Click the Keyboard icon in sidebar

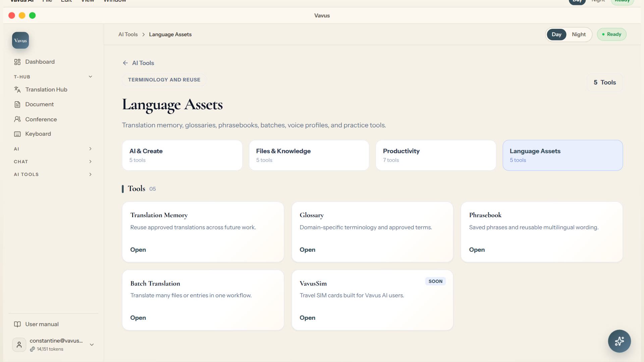pos(17,134)
